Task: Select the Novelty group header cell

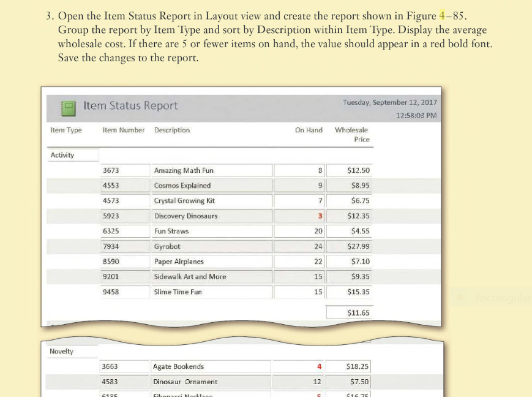Action: pyautogui.click(x=72, y=352)
